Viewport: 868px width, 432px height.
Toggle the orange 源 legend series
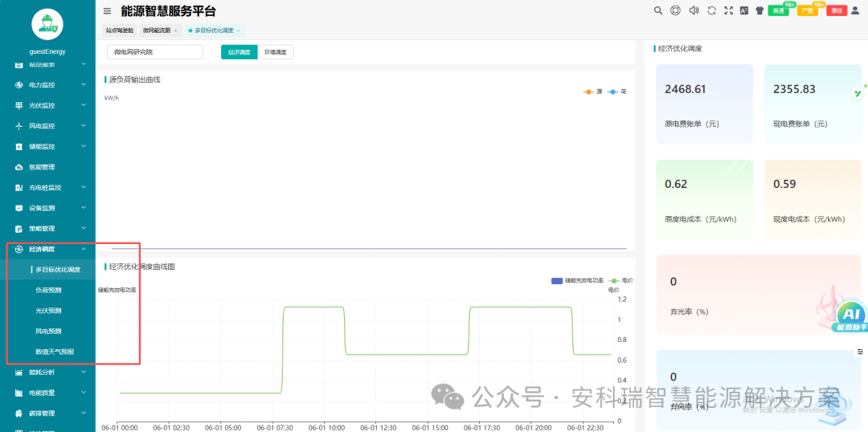(593, 92)
